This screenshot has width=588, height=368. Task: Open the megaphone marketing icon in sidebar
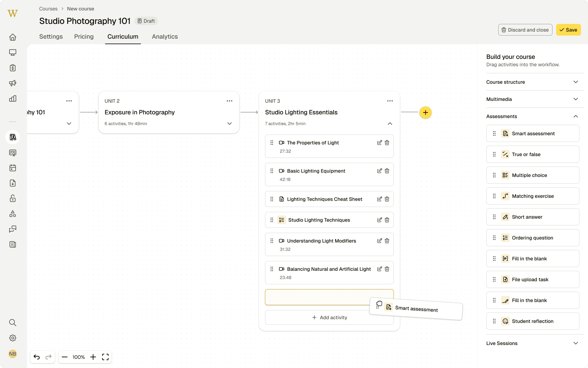13,83
